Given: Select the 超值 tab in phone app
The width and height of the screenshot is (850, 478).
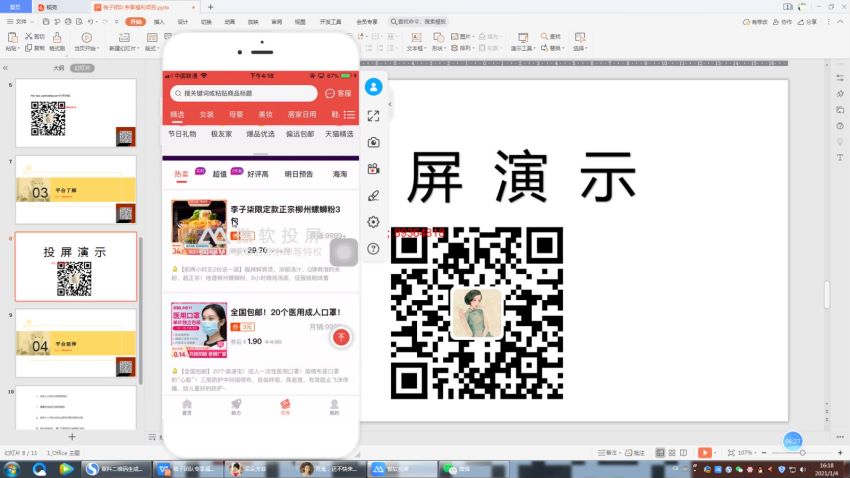Looking at the screenshot, I should point(220,174).
